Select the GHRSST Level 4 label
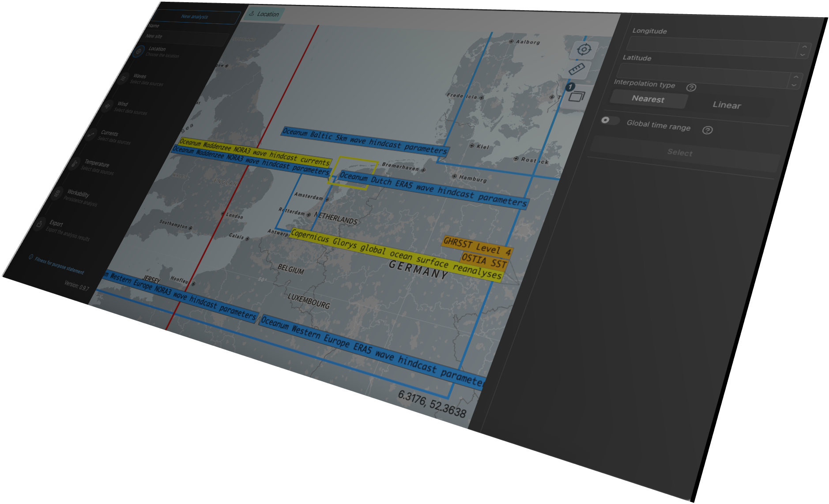This screenshot has width=829, height=504. [x=477, y=247]
